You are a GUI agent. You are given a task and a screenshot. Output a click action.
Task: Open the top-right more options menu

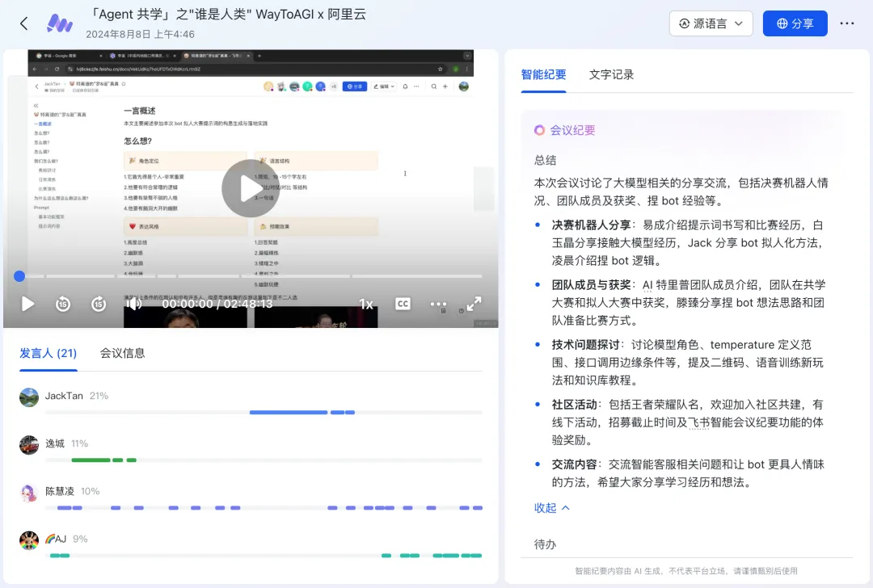click(x=847, y=23)
